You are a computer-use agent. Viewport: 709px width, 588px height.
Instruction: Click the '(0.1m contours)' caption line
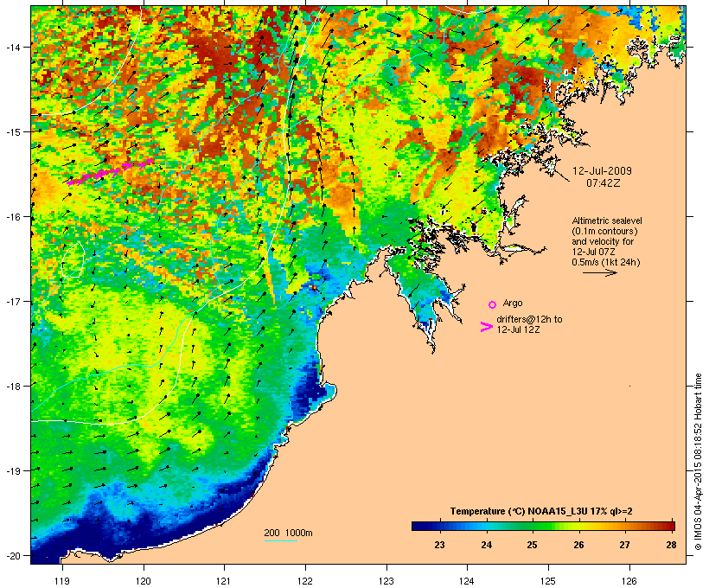point(604,231)
